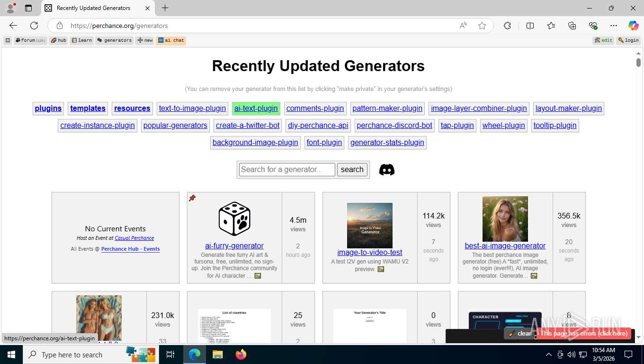Viewport: 644px width, 364px height.
Task: Open favorites list icon
Action: (551, 26)
